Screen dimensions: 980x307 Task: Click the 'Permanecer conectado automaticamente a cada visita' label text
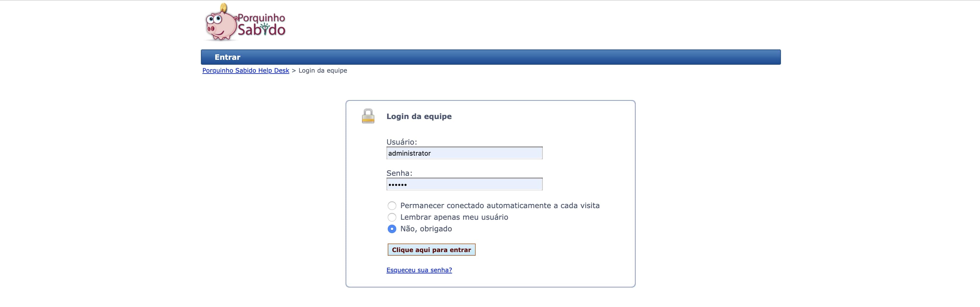[x=499, y=206]
